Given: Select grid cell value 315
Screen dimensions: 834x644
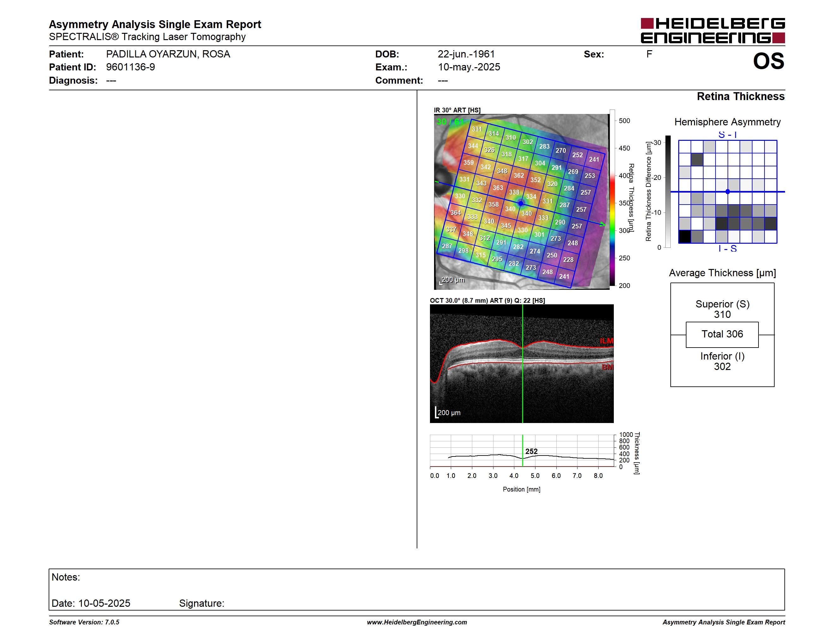Looking at the screenshot, I should pos(480,255).
